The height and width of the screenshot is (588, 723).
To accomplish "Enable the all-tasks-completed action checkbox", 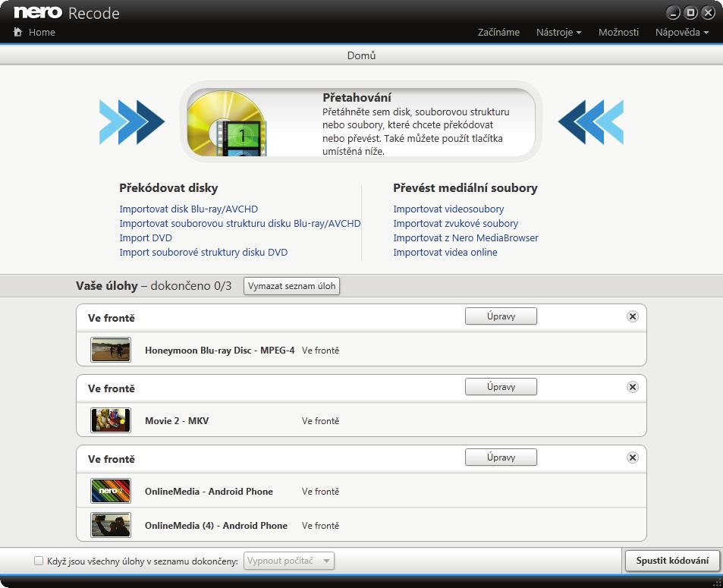I will click(39, 561).
